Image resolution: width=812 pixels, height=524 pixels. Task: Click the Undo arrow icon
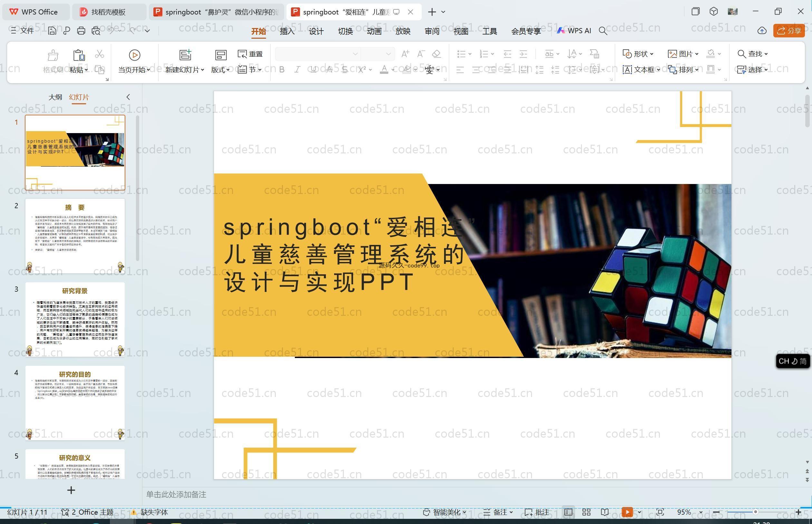coord(111,31)
